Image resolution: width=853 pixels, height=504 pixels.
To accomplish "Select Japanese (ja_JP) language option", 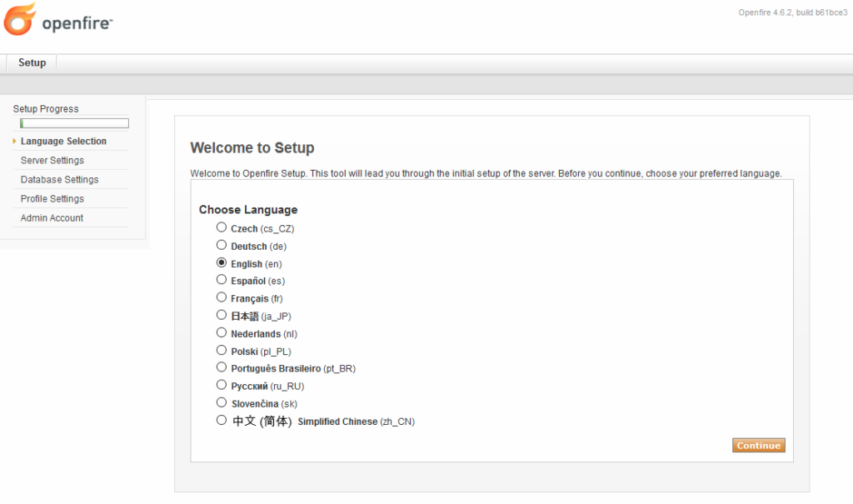I will pos(222,315).
